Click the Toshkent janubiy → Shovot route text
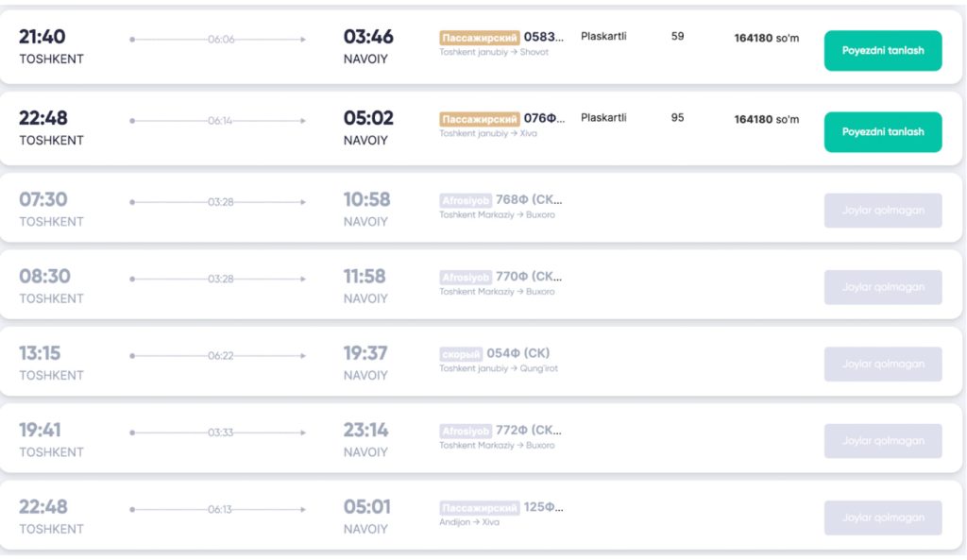Image resolution: width=967 pixels, height=560 pixels. [x=493, y=53]
